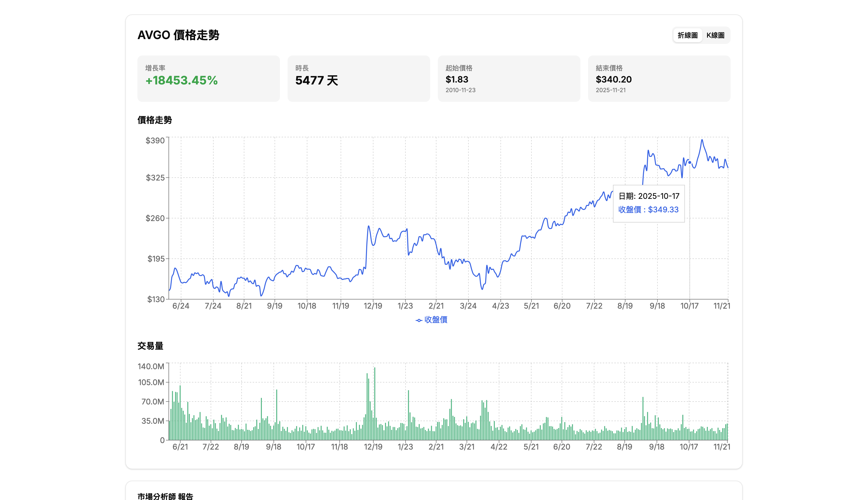Image resolution: width=868 pixels, height=500 pixels.
Task: Click the 8/19 date on volume chart axis
Action: [x=242, y=447]
